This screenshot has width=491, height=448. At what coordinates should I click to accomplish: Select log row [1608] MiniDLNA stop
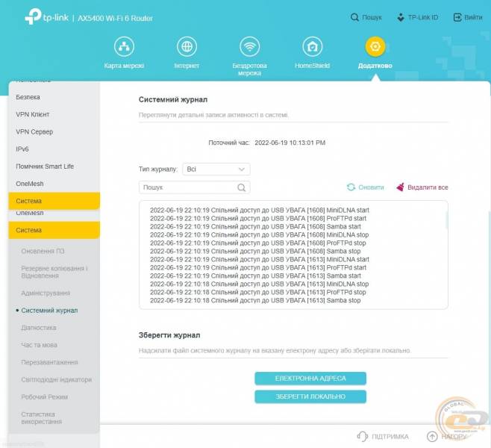point(259,234)
